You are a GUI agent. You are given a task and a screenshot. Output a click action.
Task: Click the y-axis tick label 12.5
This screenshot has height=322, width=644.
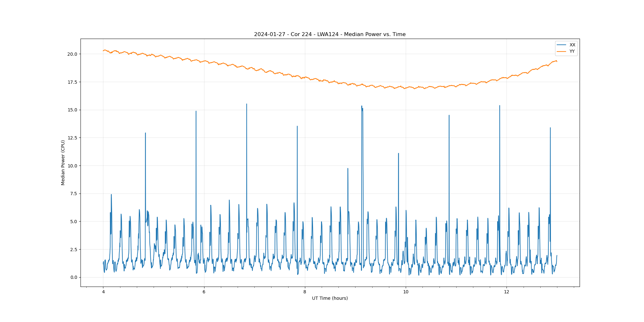(72, 138)
